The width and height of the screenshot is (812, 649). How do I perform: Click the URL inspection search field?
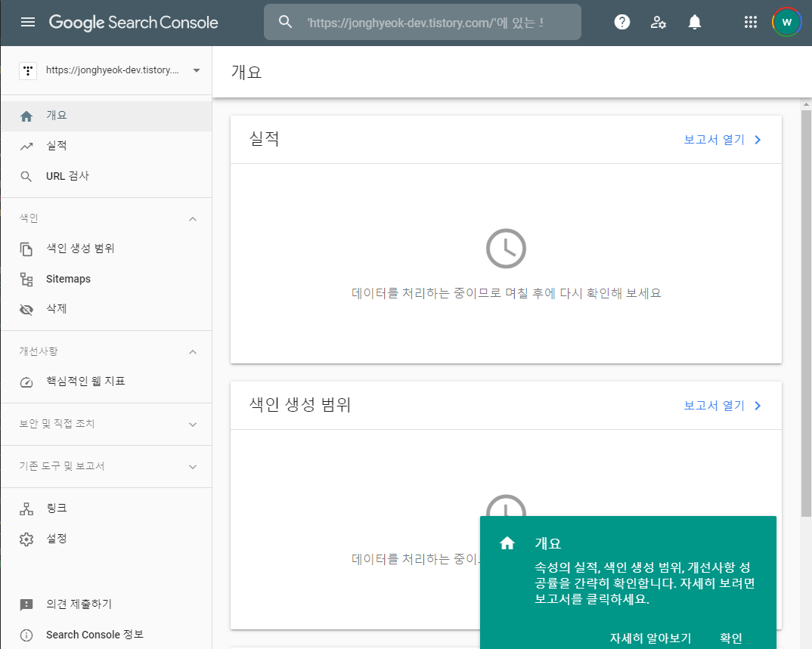click(423, 22)
